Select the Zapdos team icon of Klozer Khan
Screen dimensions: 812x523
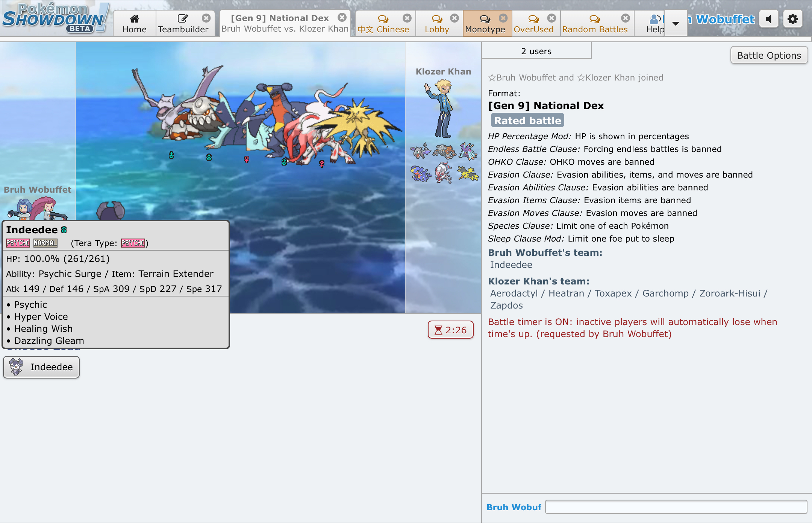click(468, 174)
